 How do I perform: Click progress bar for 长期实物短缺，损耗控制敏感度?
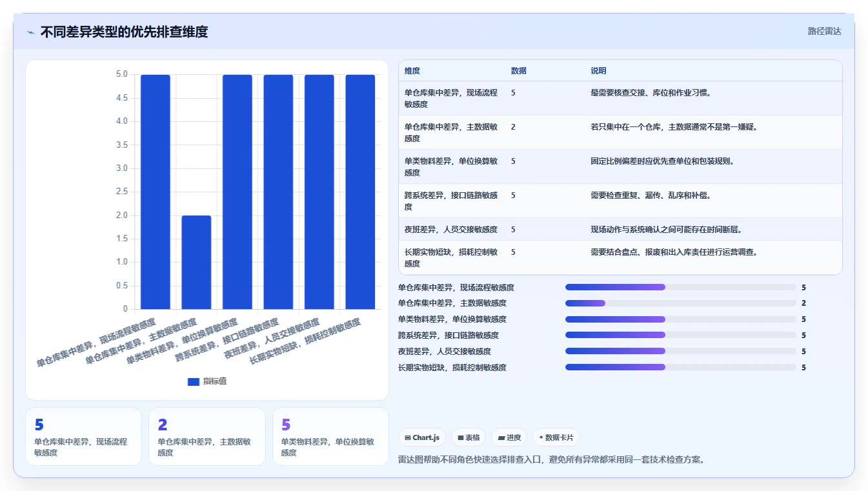tap(681, 367)
